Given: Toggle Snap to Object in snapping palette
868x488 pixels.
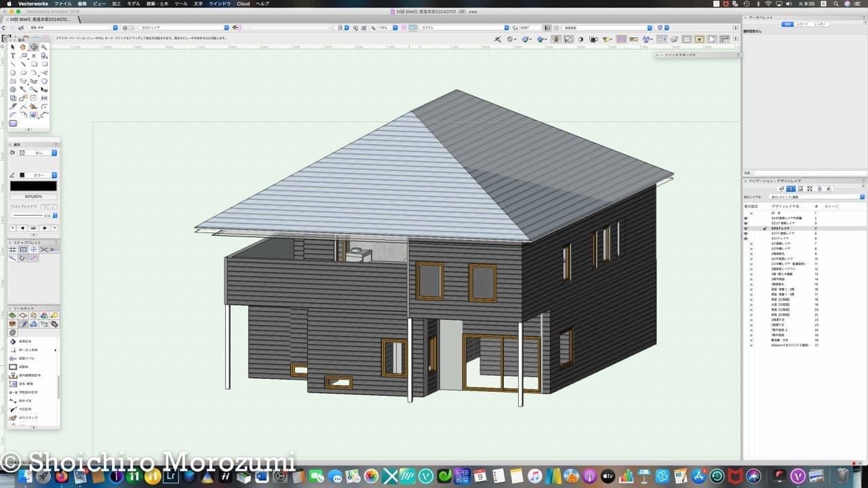Looking at the screenshot, I should (x=23, y=249).
